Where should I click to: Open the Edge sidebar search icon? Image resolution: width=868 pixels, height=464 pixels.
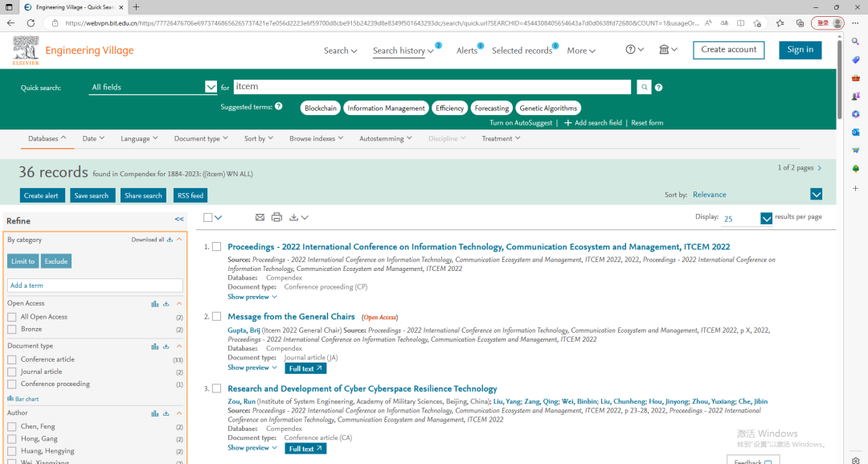pos(856,42)
